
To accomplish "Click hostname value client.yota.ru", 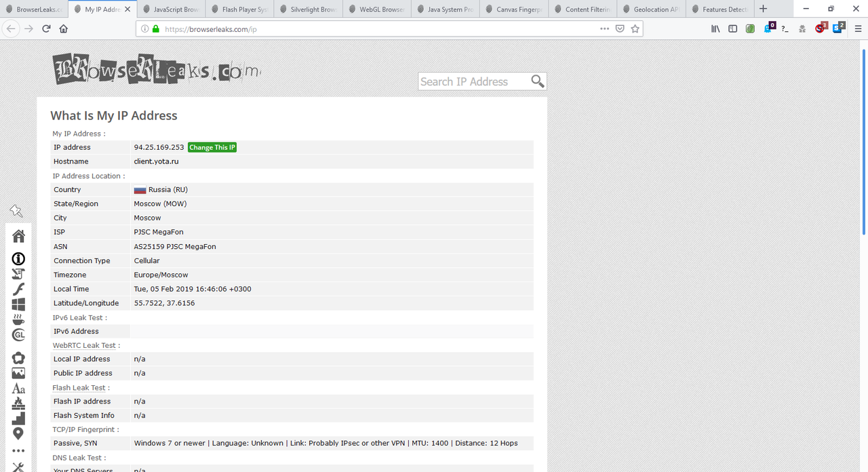I will [x=156, y=161].
